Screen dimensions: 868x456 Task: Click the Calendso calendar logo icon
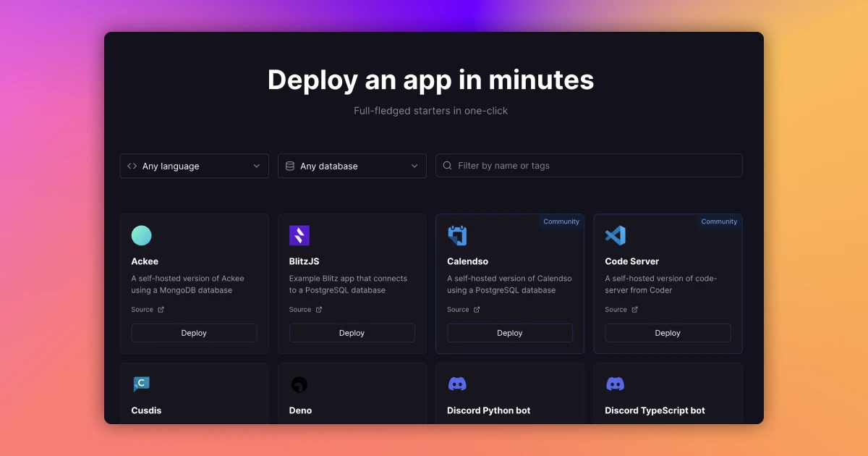coord(457,235)
